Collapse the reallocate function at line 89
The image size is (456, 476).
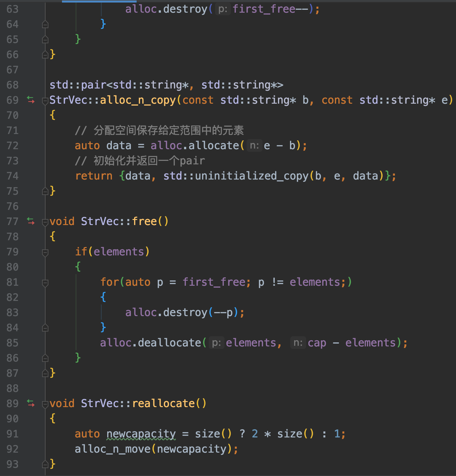click(45, 404)
